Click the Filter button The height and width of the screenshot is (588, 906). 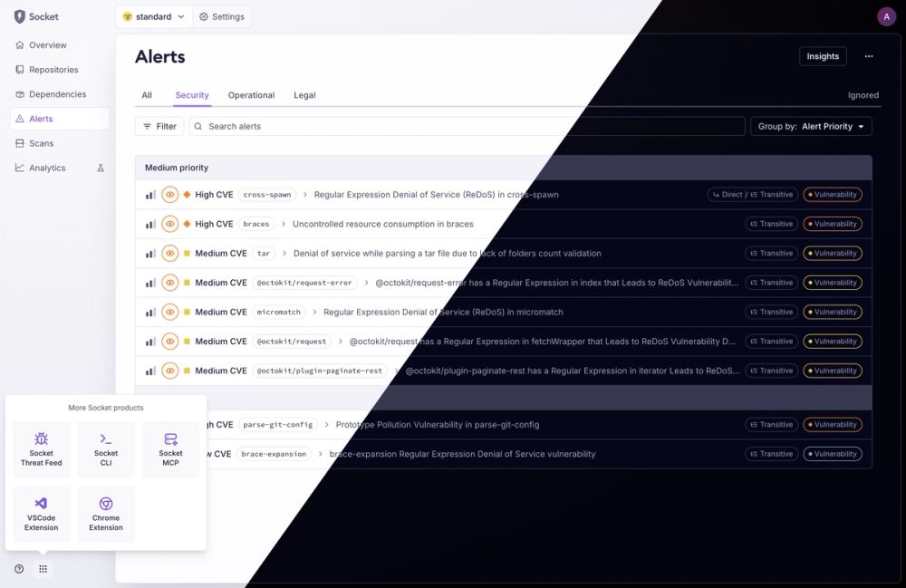pyautogui.click(x=159, y=127)
